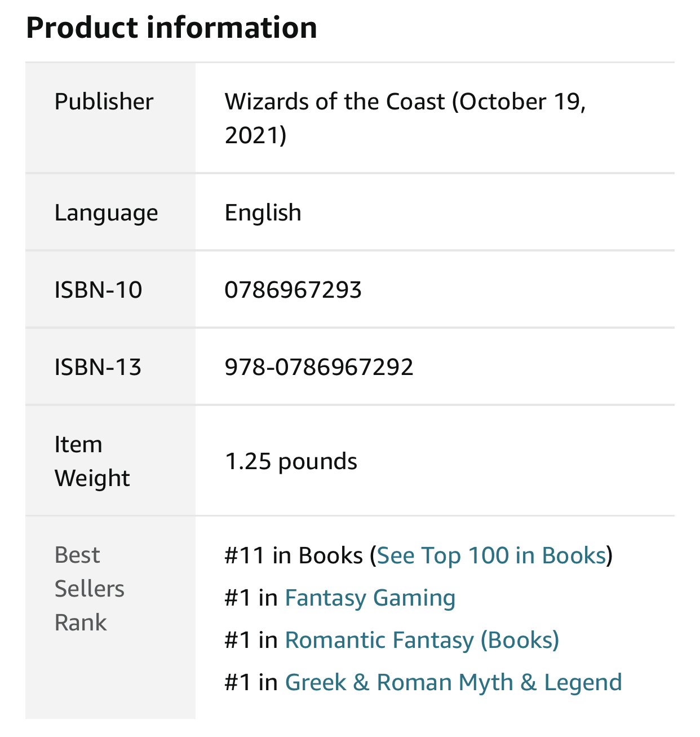700x737 pixels.
Task: Click the Best Sellers Rank label
Action: (89, 589)
